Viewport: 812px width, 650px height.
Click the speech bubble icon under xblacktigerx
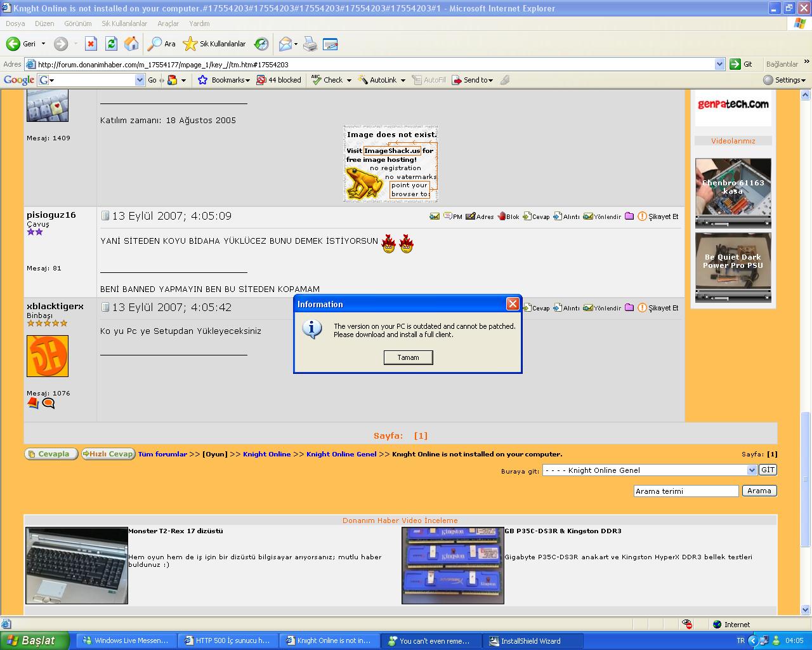(x=48, y=403)
